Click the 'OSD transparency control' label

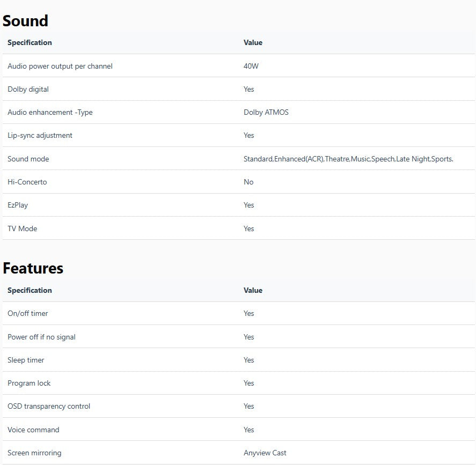(49, 407)
